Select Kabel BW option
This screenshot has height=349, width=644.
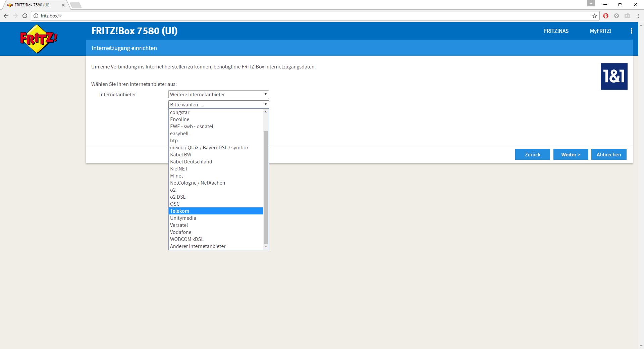click(216, 155)
